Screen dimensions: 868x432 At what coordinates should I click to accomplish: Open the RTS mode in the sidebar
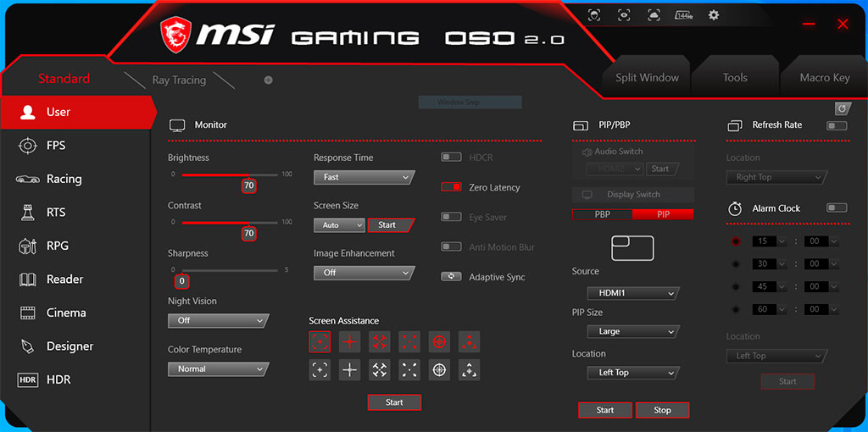[75, 213]
